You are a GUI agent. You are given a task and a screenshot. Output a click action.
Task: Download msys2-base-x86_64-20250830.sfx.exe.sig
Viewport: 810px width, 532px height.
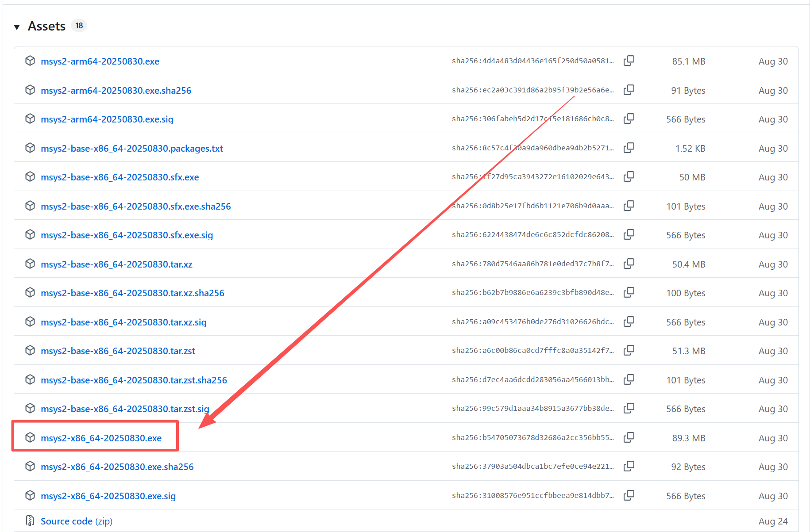click(x=127, y=235)
